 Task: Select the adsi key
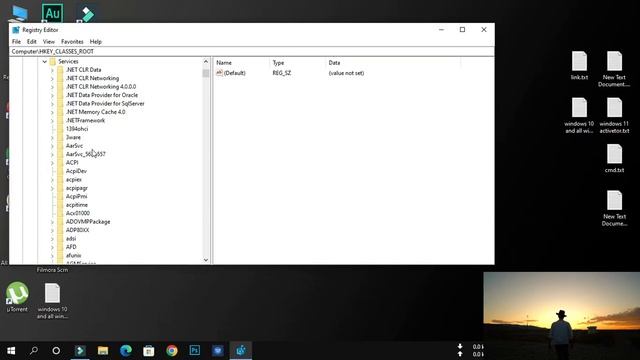point(71,238)
